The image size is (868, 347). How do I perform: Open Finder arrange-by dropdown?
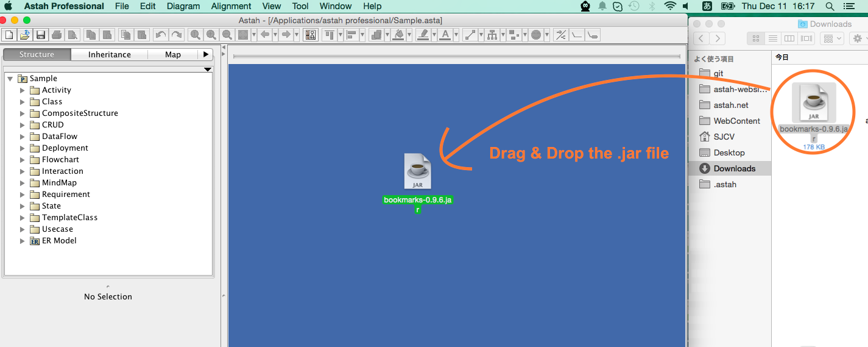tap(831, 38)
